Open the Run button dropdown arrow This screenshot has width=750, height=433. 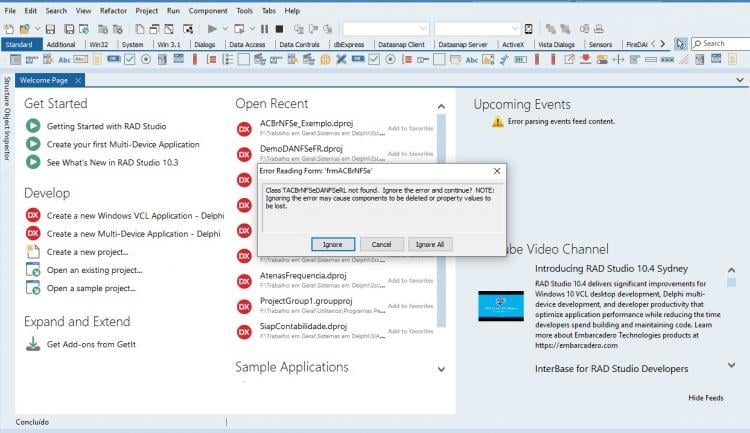[225, 29]
